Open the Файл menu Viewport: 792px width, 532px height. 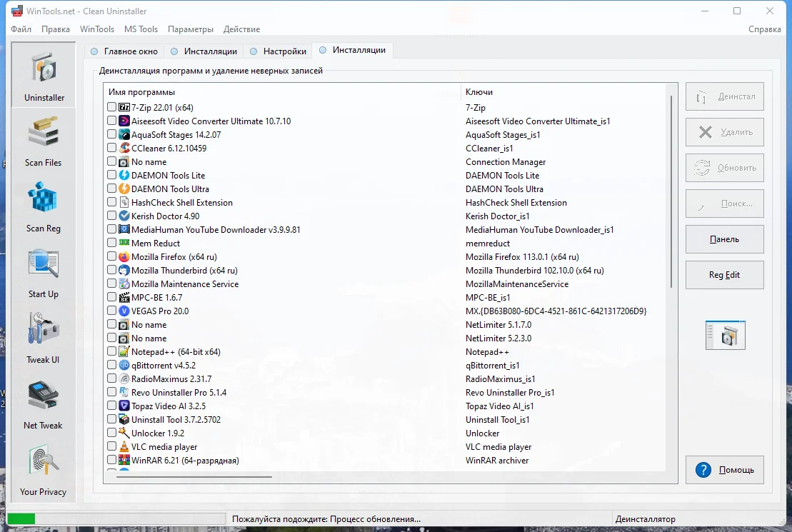21,29
